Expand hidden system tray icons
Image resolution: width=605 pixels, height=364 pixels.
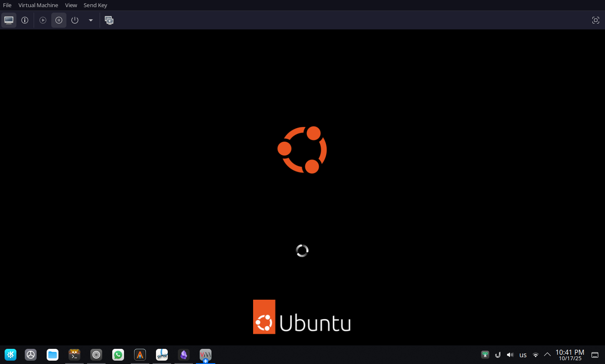(547, 355)
